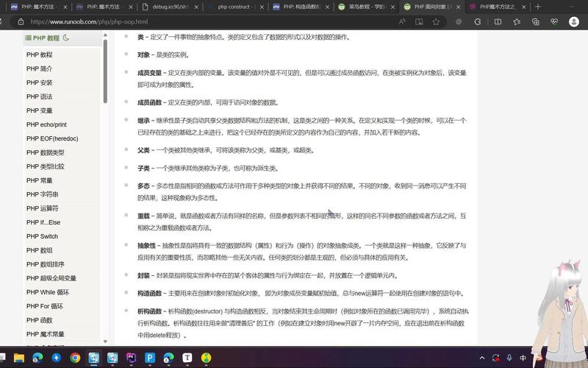Open PHP 超级全局变量 sidebar link
The width and height of the screenshot is (588, 368).
[51, 278]
